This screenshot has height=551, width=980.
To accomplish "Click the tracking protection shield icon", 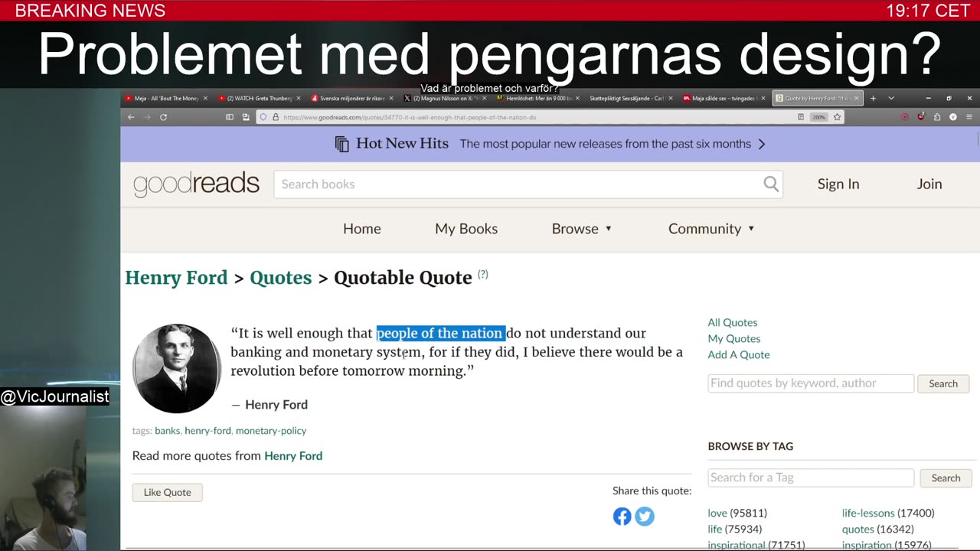I will click(x=263, y=117).
